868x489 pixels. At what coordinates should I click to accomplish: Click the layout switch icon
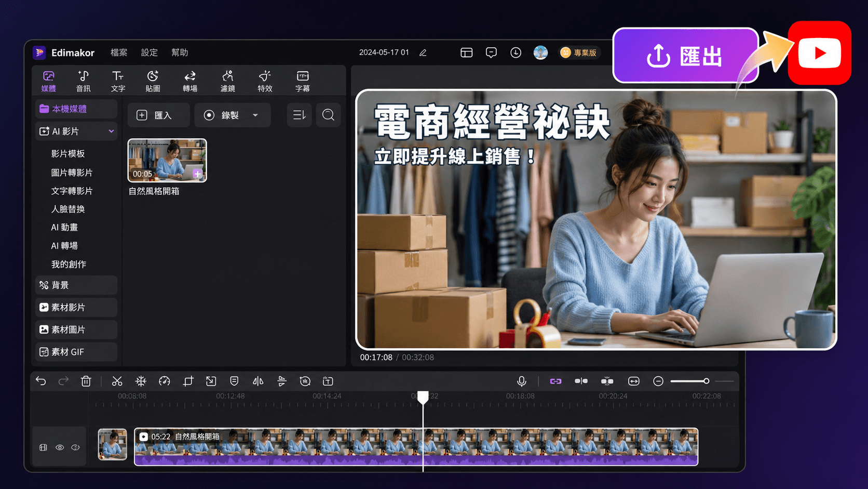(x=466, y=52)
